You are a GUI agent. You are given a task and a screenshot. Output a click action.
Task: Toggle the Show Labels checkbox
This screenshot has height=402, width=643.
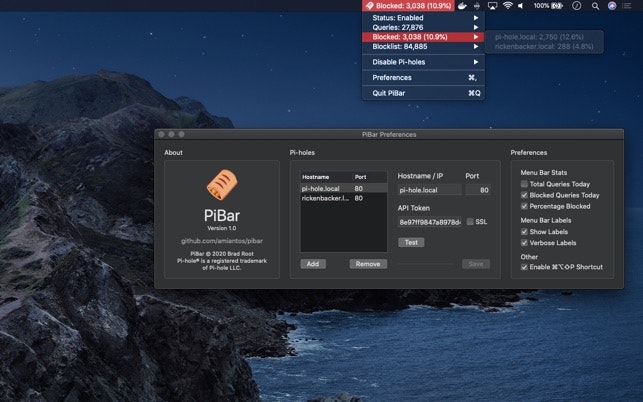point(524,231)
